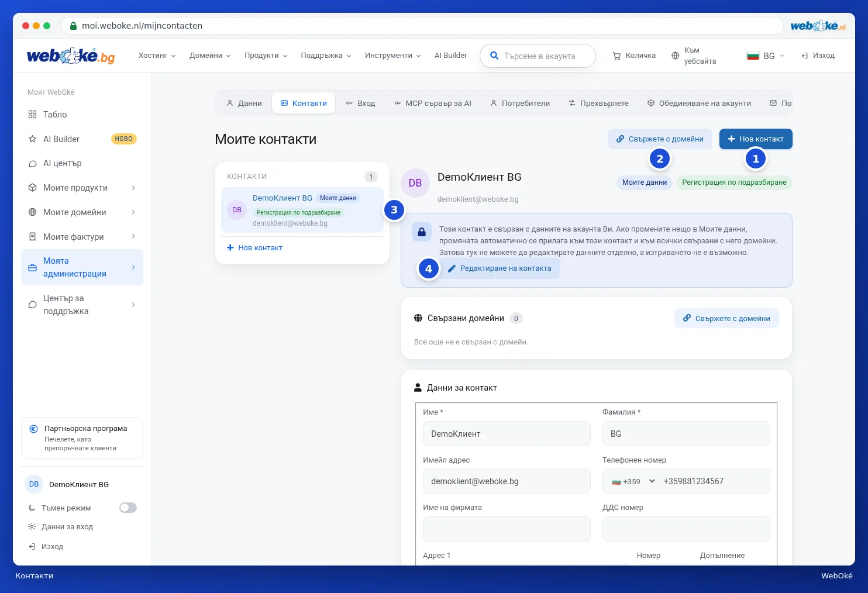The height and width of the screenshot is (593, 868).
Task: Click the Имейл адрес input field
Action: point(507,481)
